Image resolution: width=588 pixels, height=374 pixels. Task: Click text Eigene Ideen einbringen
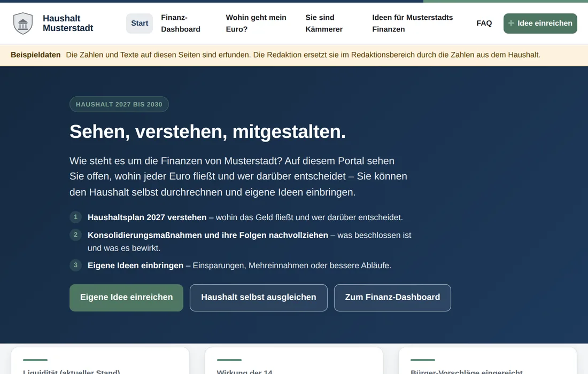[x=135, y=266]
